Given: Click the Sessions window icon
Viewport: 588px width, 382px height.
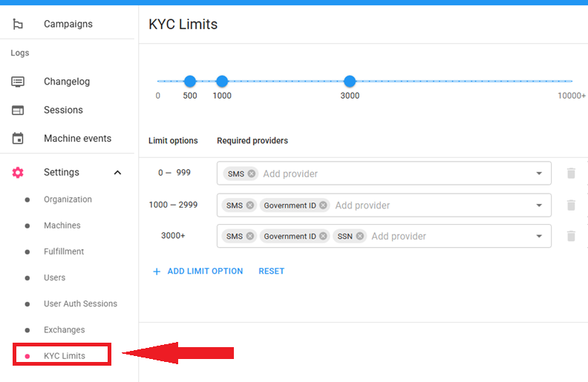Looking at the screenshot, I should pos(18,110).
